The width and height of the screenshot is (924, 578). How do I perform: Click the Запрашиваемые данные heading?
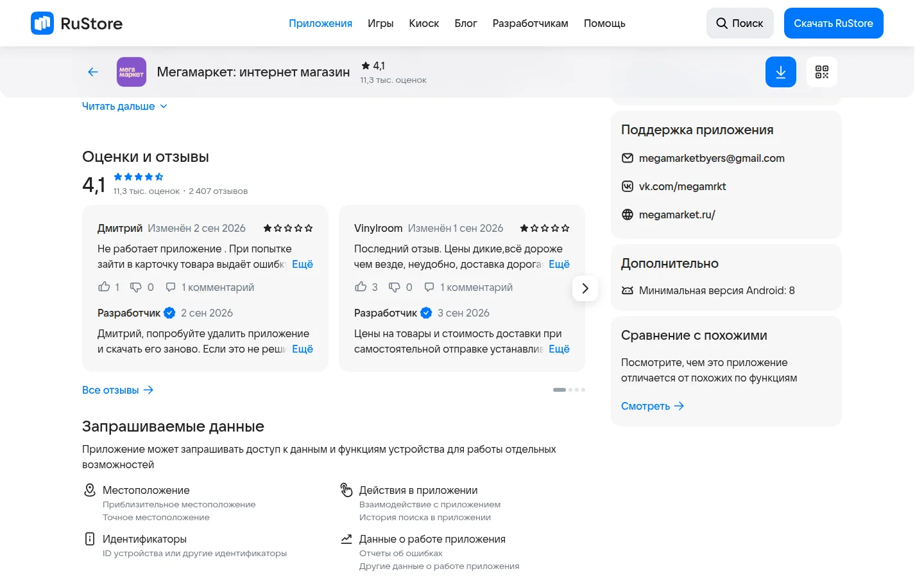[173, 426]
